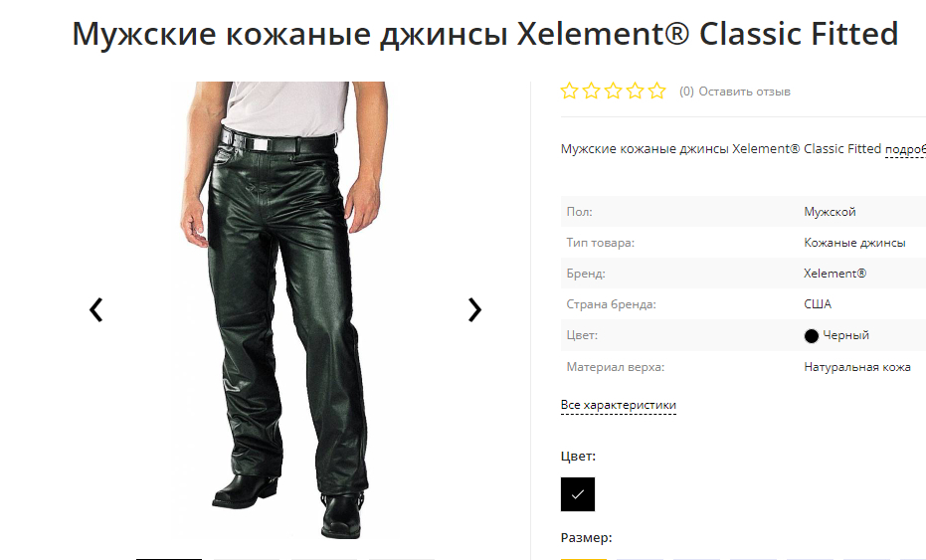The image size is (926, 560).
Task: Select the Кожаные джинсы product type value
Action: pyautogui.click(x=854, y=243)
